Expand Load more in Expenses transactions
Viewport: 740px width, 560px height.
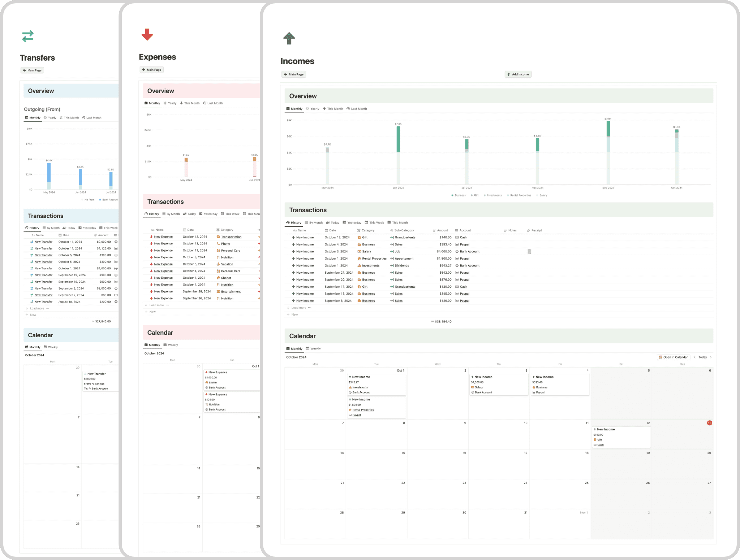point(156,305)
